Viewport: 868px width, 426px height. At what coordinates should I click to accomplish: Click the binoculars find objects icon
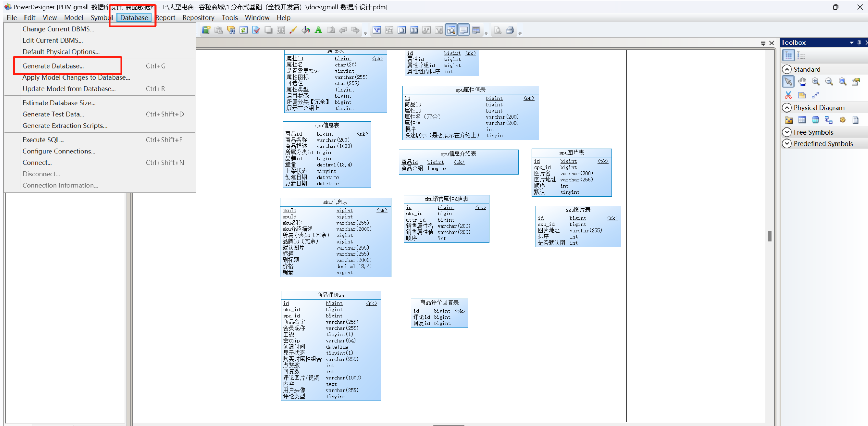tap(231, 30)
